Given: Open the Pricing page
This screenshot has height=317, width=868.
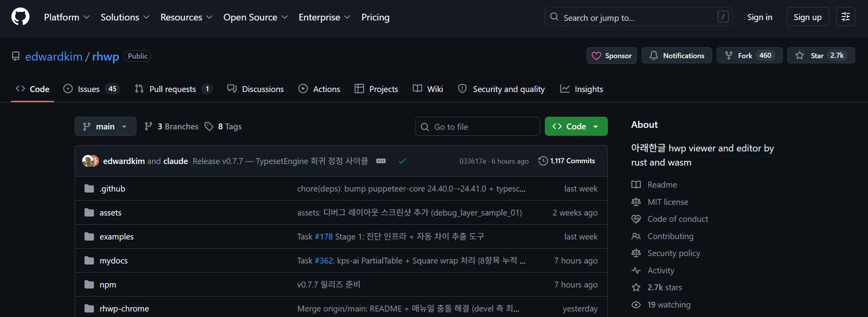Looking at the screenshot, I should pos(375,17).
